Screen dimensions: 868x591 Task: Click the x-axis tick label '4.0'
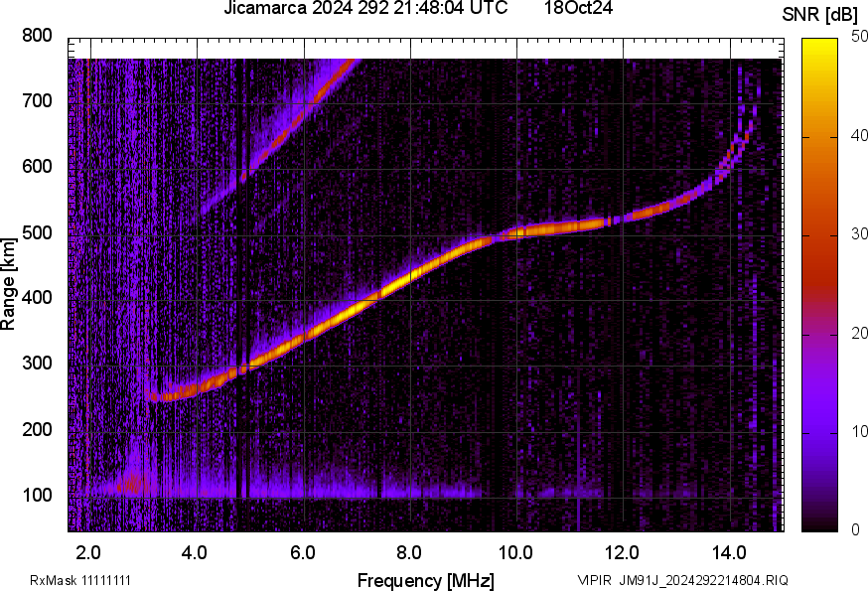click(x=195, y=552)
